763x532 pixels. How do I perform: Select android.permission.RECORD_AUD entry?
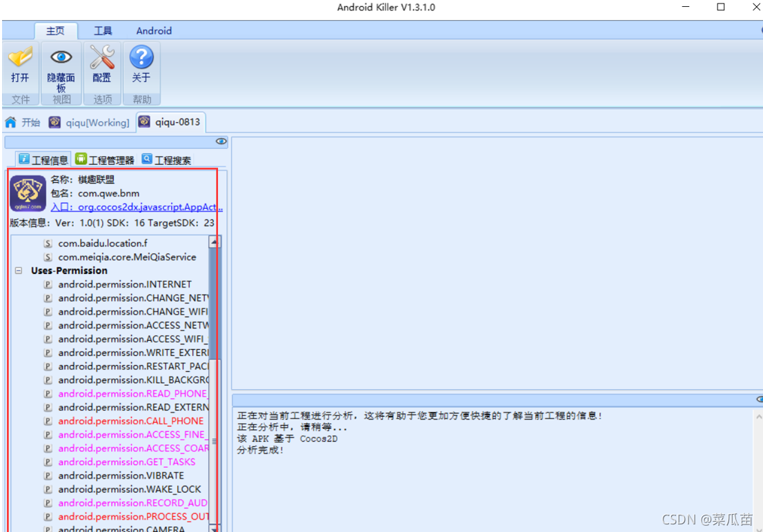pos(133,502)
